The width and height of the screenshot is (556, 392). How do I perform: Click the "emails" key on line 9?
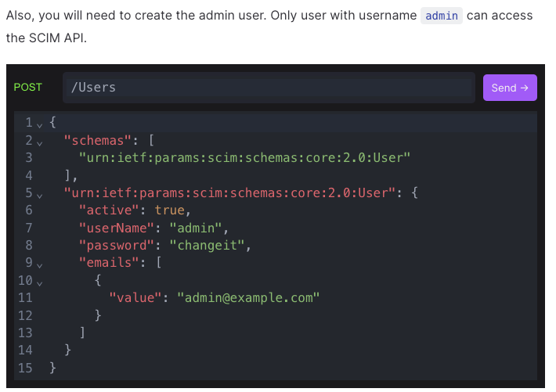click(109, 263)
